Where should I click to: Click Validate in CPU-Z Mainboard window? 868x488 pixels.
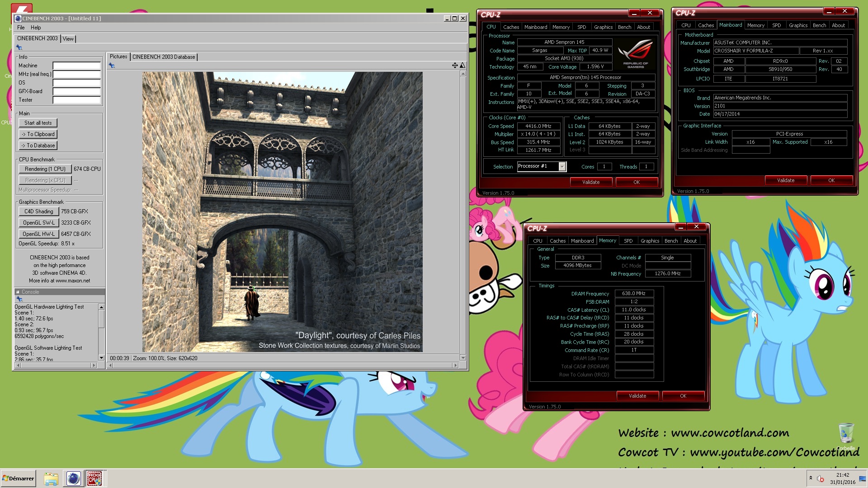coord(786,180)
